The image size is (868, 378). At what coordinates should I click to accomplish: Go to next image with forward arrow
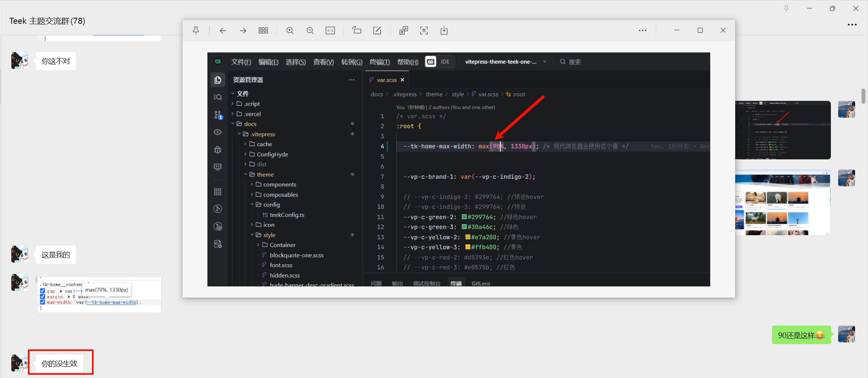click(x=243, y=31)
